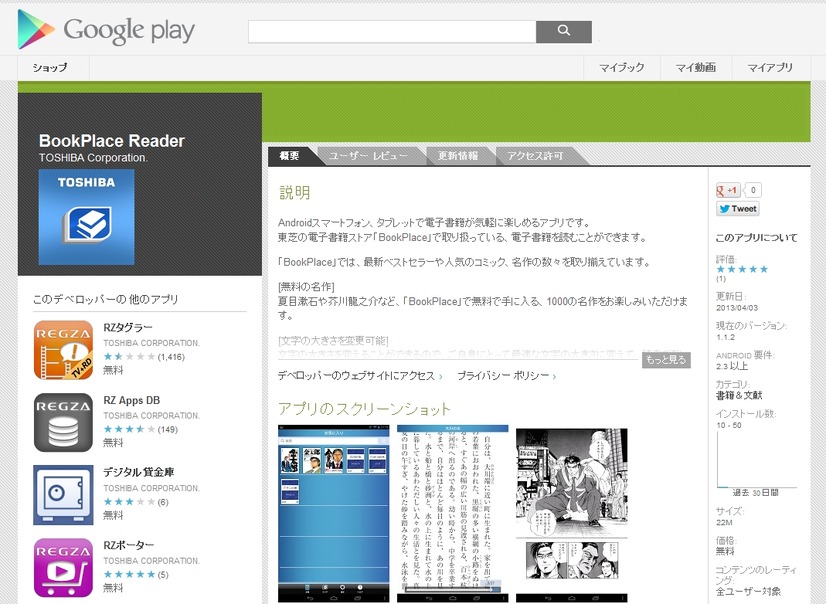Open the デジタル貸金庫 title link
The width and height of the screenshot is (826, 604).
[139, 472]
